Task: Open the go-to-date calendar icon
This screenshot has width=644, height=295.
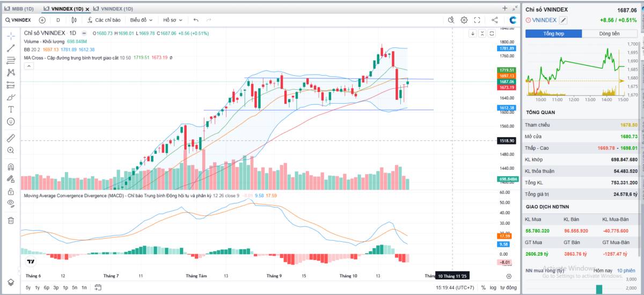Action: pos(98,287)
